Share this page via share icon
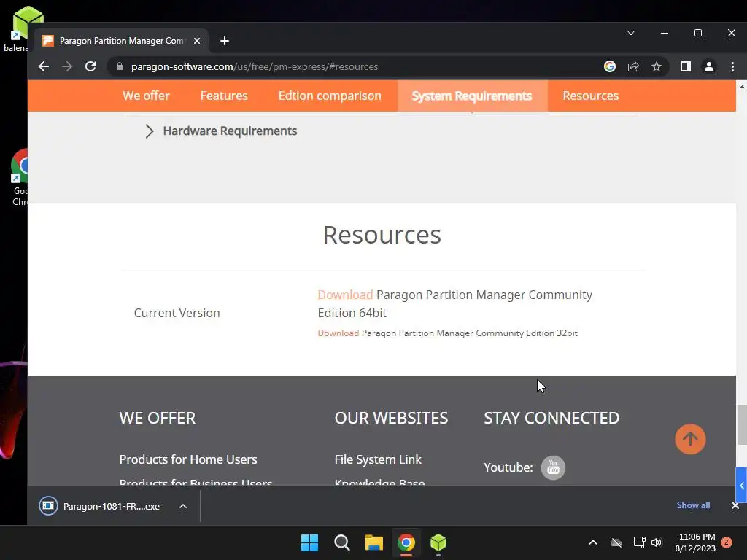 (633, 66)
